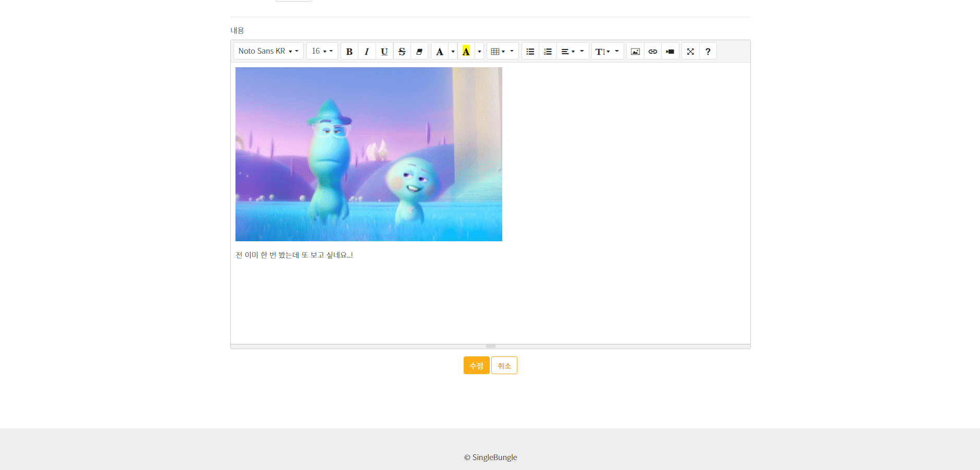Clear formatting with the eraser icon
Image resolution: width=980 pixels, height=470 pixels.
click(x=419, y=51)
